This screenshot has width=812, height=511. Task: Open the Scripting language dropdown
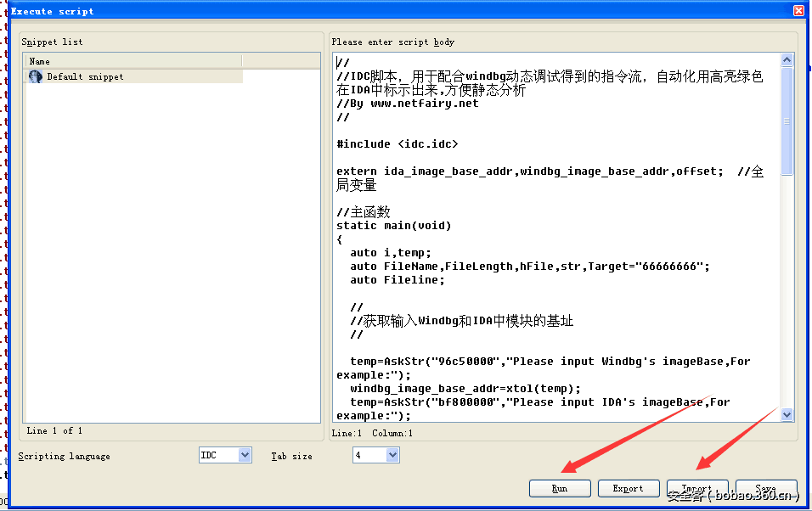(x=244, y=455)
